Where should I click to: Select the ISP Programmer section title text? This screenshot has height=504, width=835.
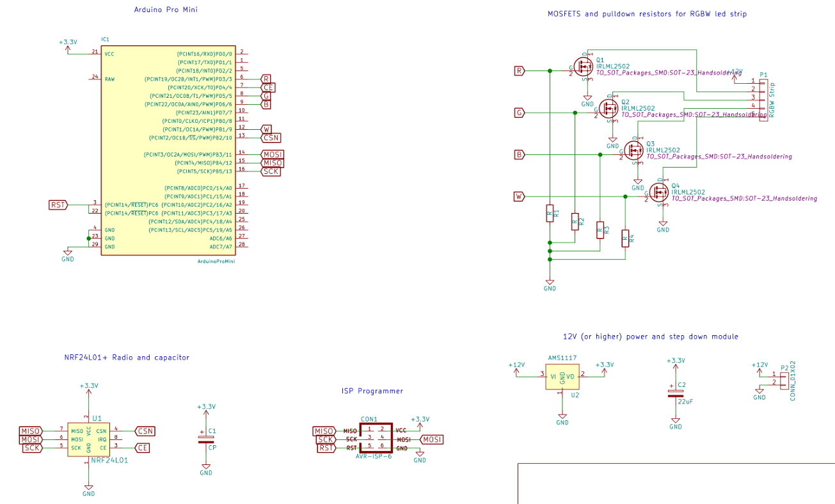tap(372, 391)
